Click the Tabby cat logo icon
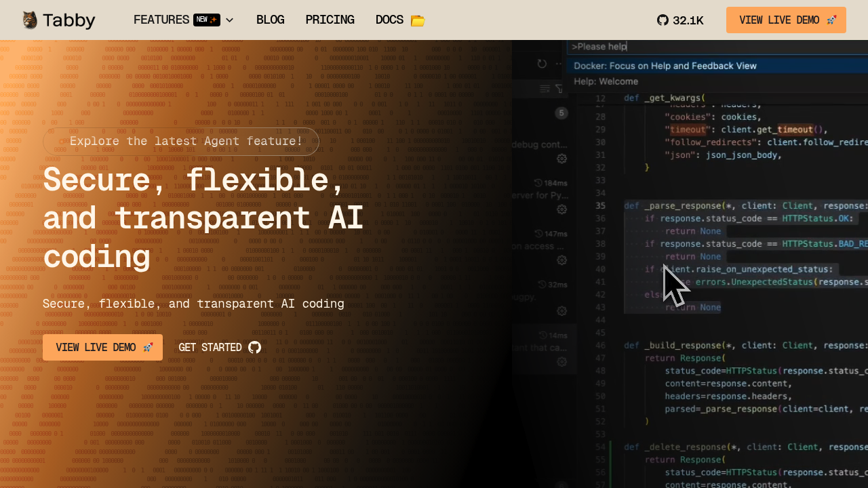 coord(29,20)
